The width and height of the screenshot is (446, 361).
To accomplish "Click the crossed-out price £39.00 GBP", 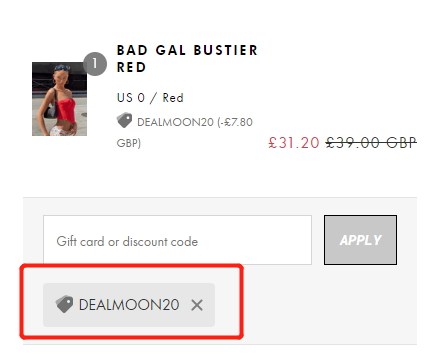I will click(x=371, y=143).
